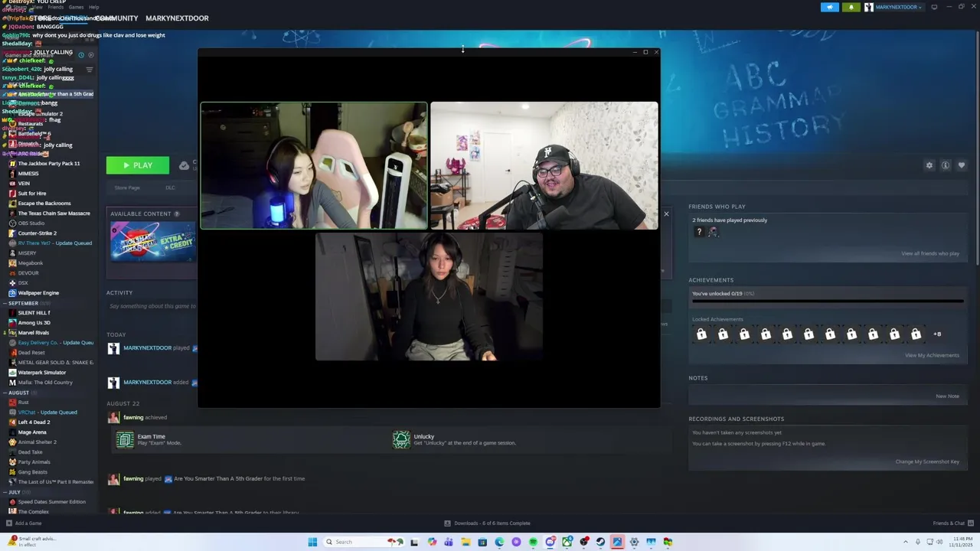Open the Windows Start menu
The width and height of the screenshot is (980, 551).
tap(312, 542)
